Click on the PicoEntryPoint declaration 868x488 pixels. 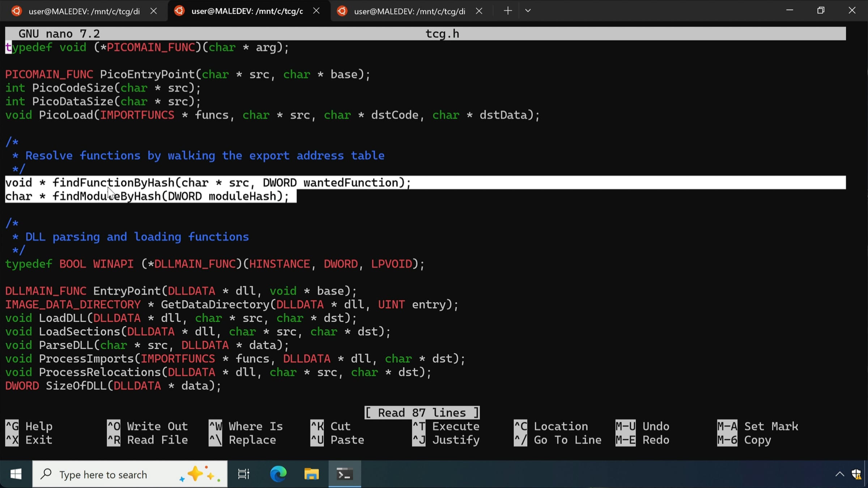[188, 74]
